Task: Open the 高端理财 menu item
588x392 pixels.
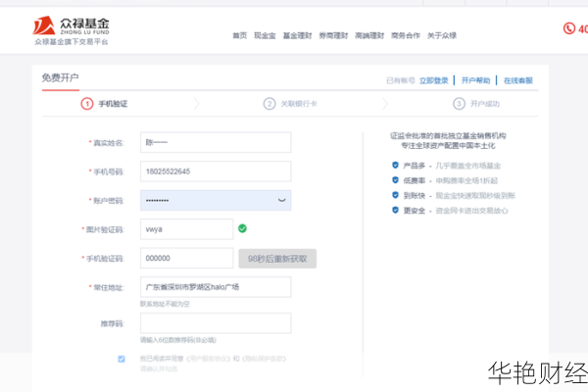Action: pos(369,35)
